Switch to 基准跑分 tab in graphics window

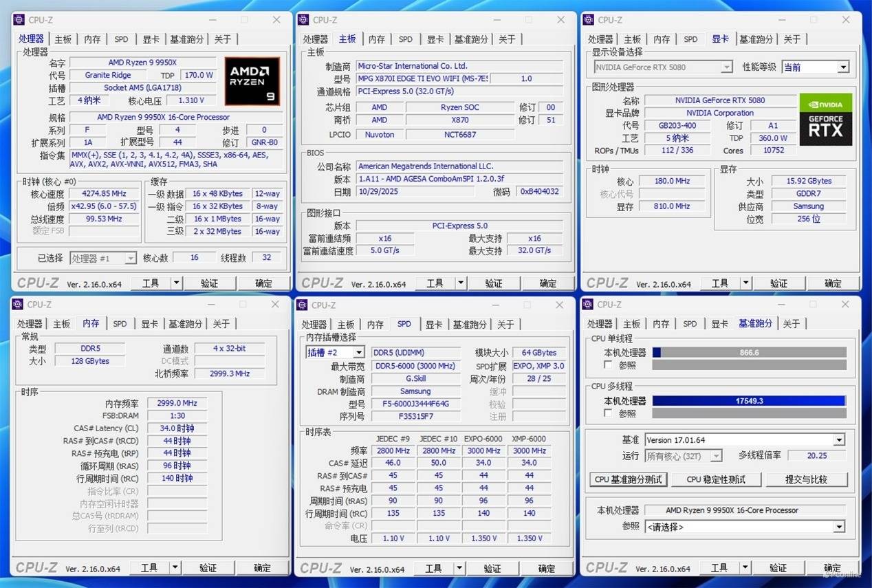(756, 39)
